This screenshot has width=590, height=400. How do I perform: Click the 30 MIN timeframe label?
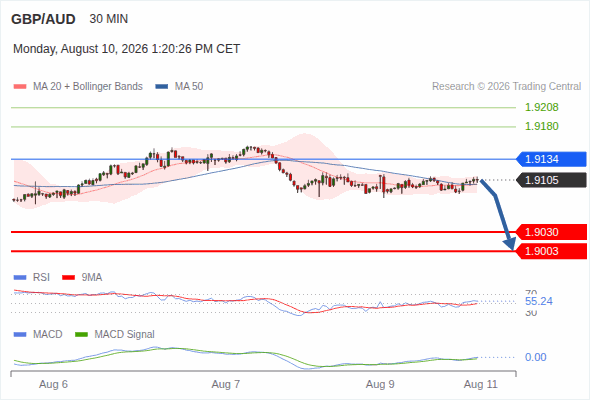109,19
